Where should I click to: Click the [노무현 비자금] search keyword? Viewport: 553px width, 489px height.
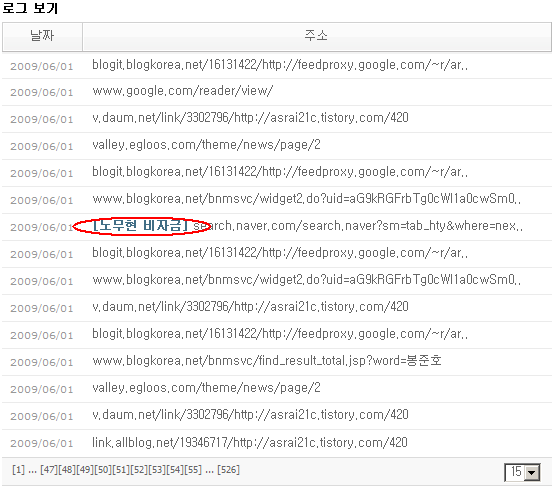click(140, 226)
